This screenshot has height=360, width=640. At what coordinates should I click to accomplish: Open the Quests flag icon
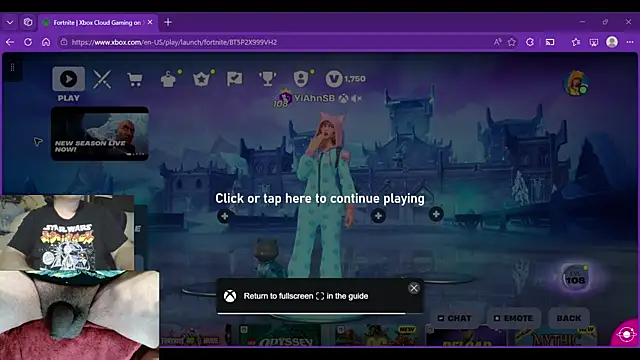click(x=234, y=79)
